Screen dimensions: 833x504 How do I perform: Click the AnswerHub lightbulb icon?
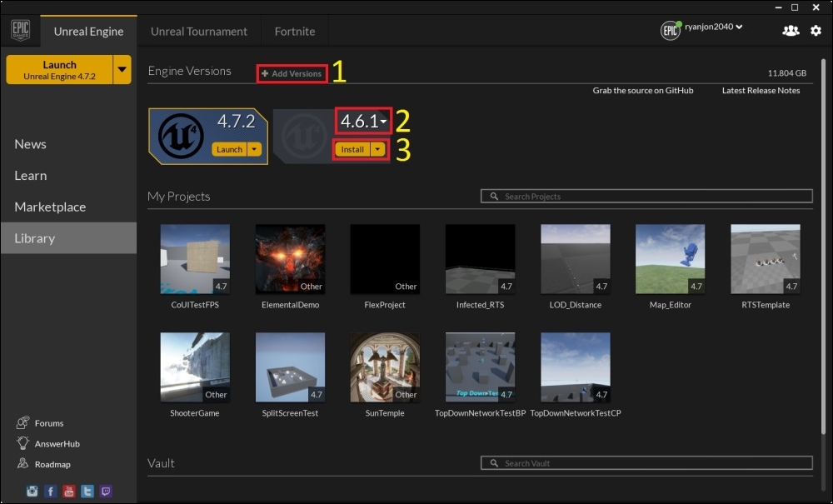pyautogui.click(x=22, y=443)
